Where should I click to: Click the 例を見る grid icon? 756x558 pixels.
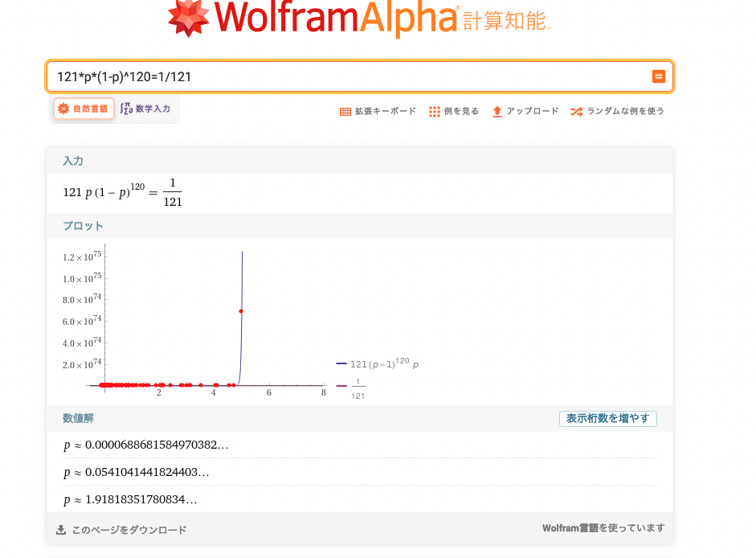coord(433,112)
